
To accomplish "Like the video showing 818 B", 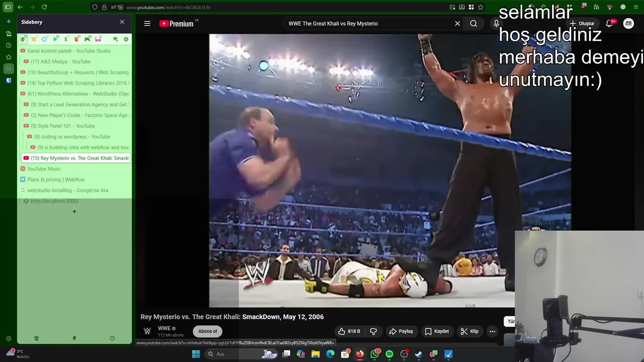I will pos(350,331).
